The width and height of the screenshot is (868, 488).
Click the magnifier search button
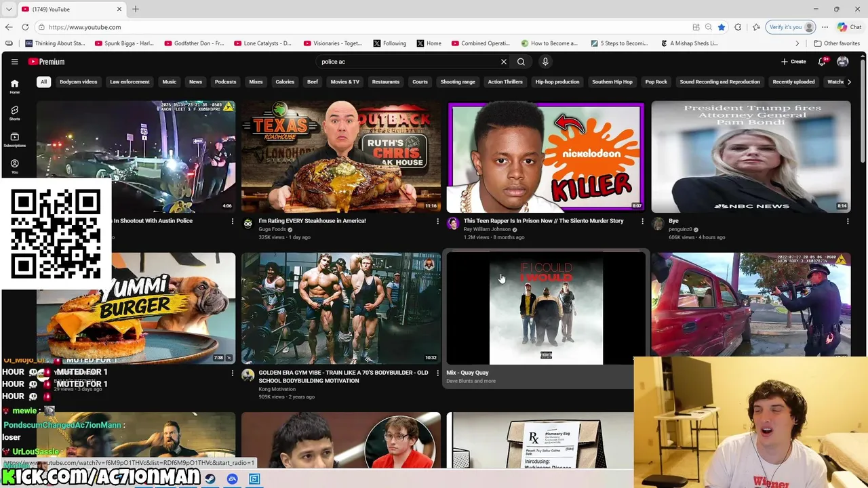(521, 62)
